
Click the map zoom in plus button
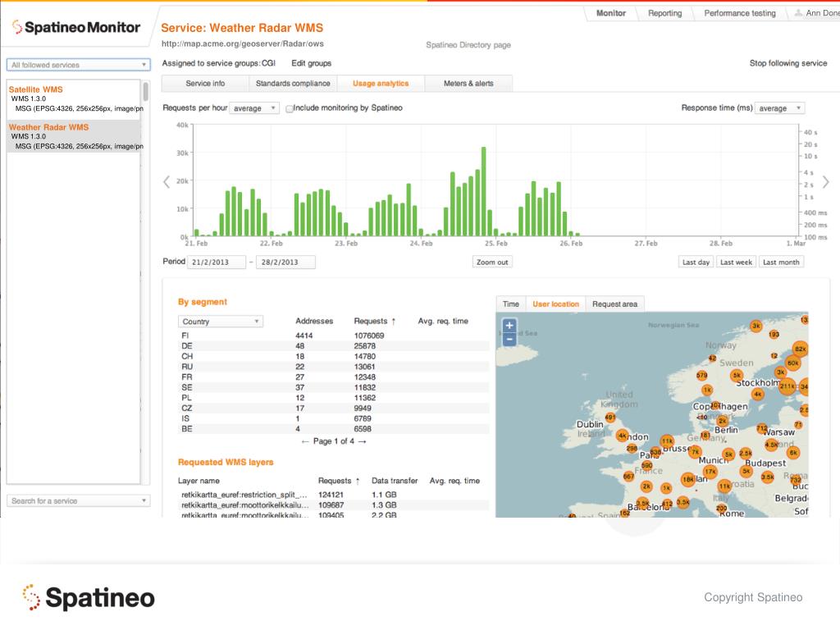pyautogui.click(x=509, y=325)
